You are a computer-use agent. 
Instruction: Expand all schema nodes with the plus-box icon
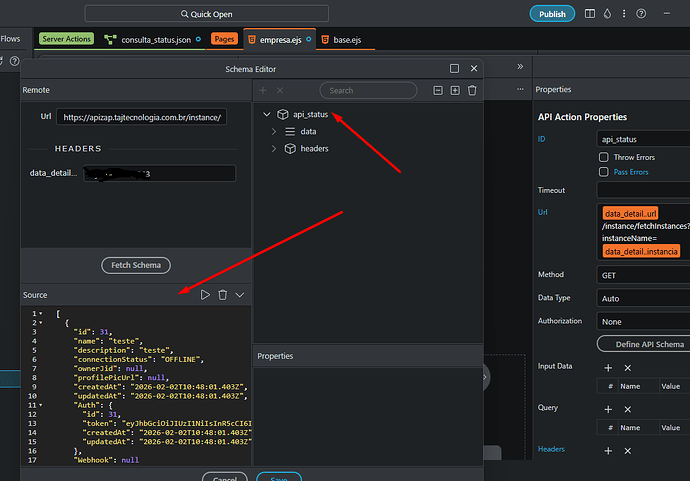455,90
